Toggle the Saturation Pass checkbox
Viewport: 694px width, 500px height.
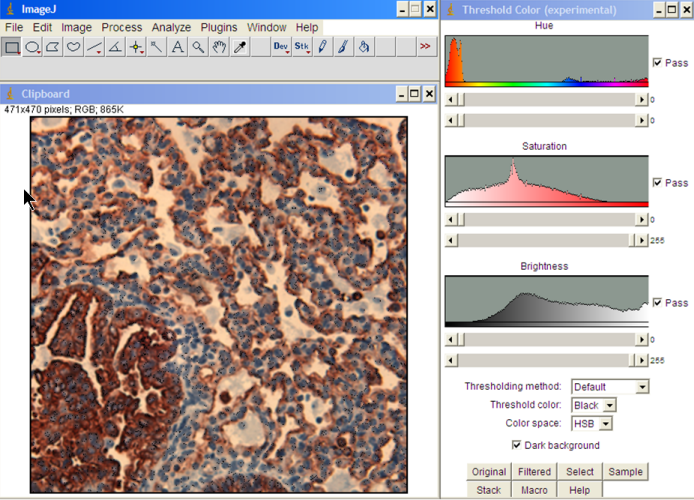pos(657,183)
